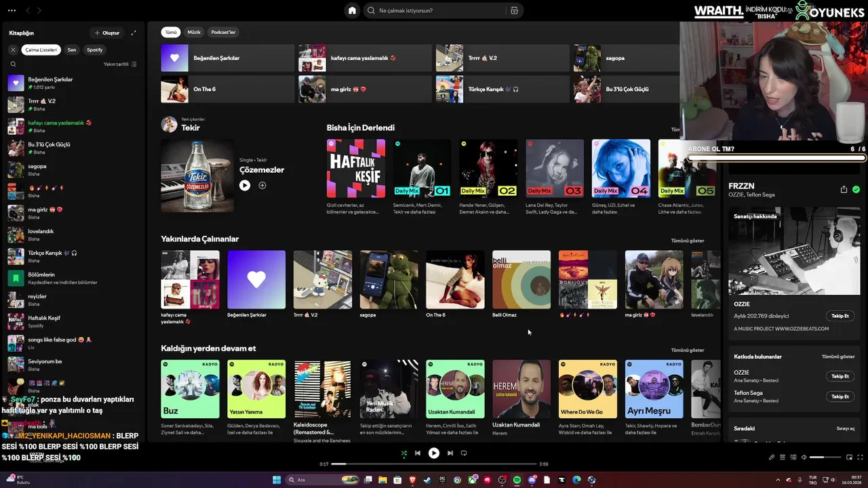Skip to previous track
This screenshot has height=488, width=868.
coord(418,453)
